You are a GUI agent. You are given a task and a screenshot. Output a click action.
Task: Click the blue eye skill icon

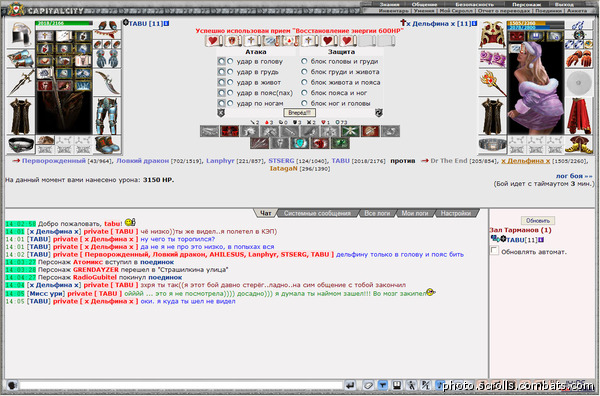point(300,143)
